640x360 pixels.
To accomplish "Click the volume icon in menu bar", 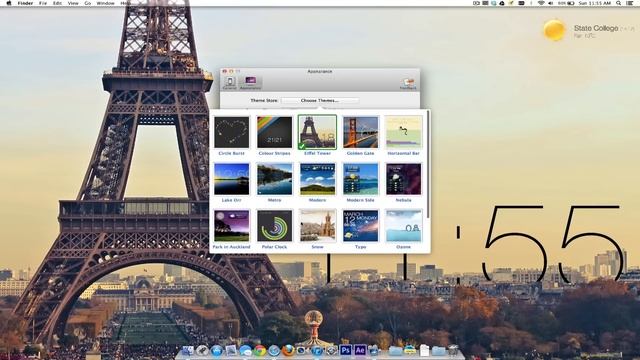I will click(551, 3).
